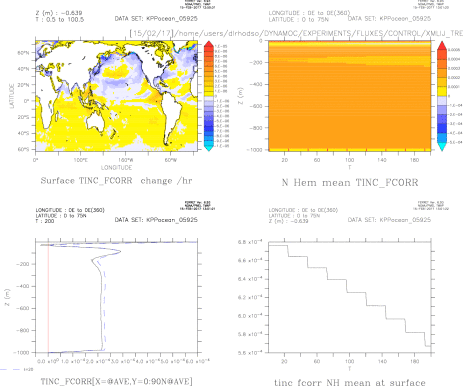Click the 'LONGITUDE' label above the vertical profile plot
The width and height of the screenshot is (463, 386).
coord(70,210)
